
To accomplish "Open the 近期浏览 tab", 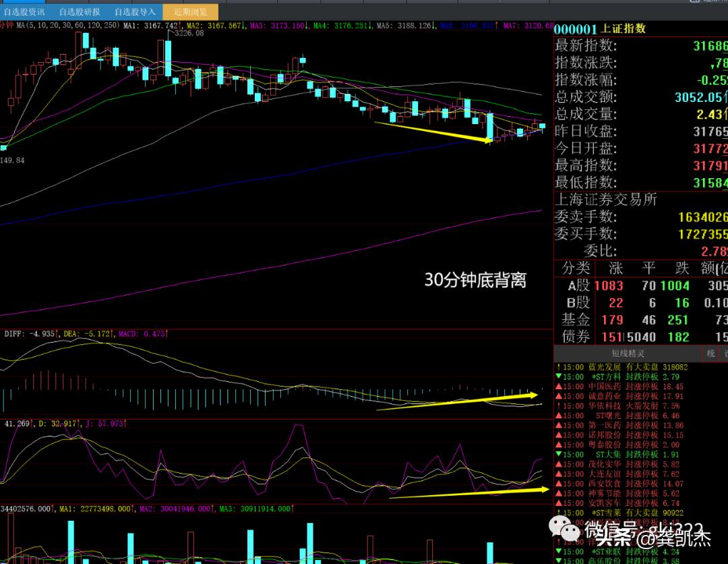I will tap(191, 11).
